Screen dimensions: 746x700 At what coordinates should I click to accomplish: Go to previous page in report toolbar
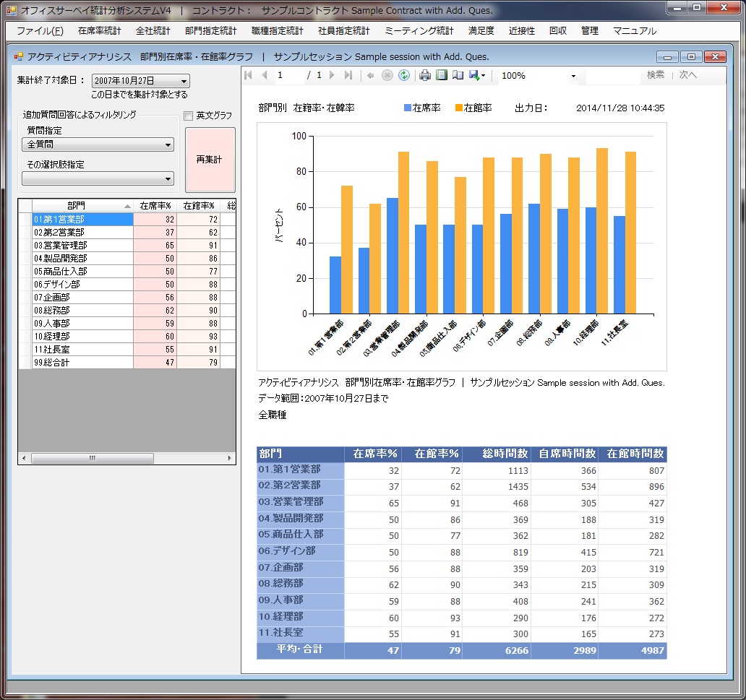point(265,75)
